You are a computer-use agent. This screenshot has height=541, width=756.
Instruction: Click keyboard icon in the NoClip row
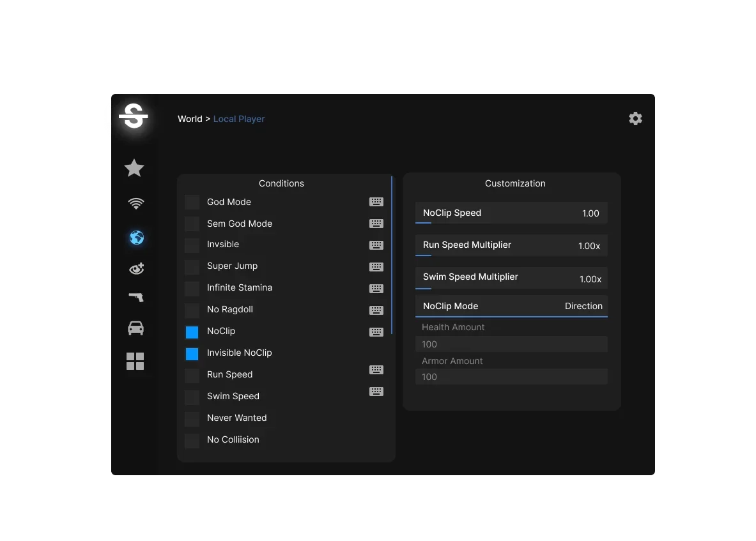(x=376, y=332)
